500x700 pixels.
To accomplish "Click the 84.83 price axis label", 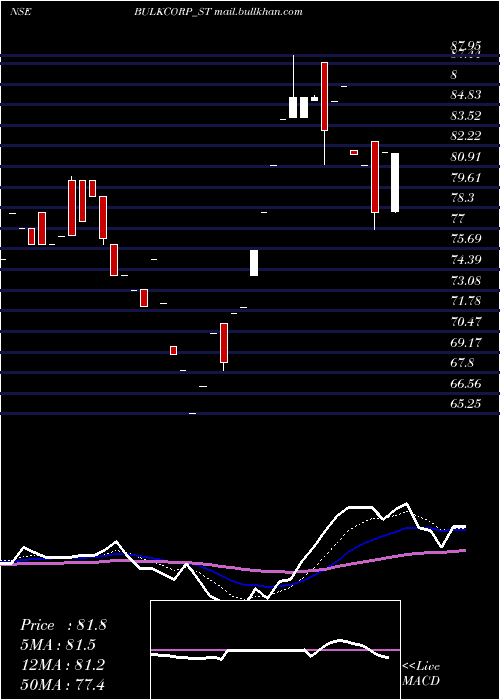I will pos(466,95).
